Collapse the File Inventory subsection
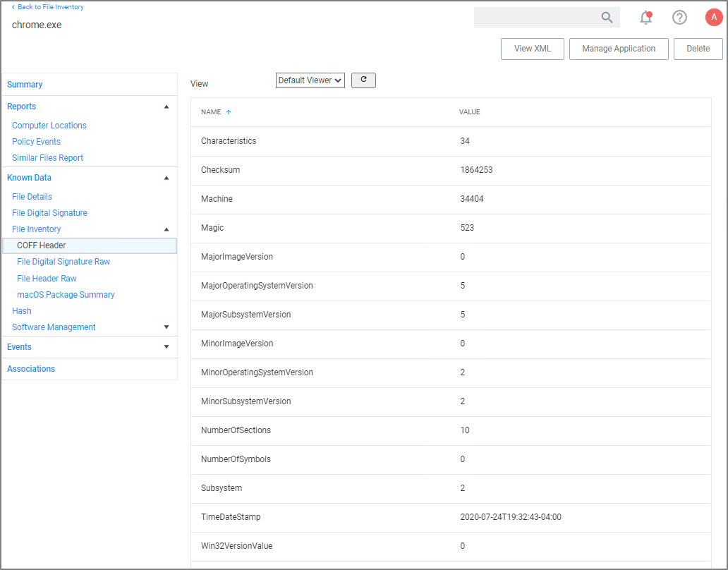 click(166, 229)
